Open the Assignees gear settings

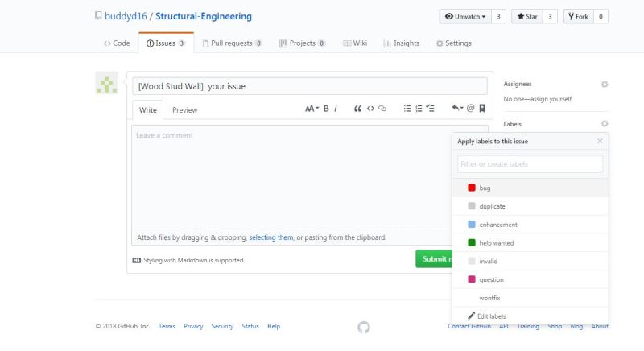pyautogui.click(x=605, y=85)
